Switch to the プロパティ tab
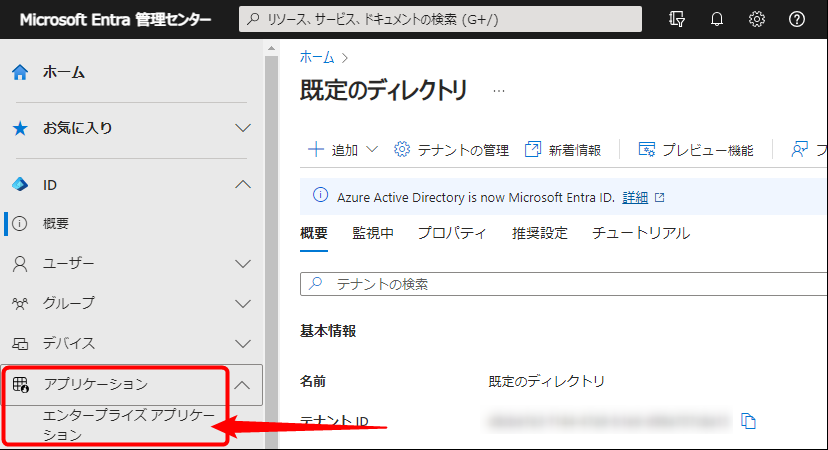 point(452,233)
